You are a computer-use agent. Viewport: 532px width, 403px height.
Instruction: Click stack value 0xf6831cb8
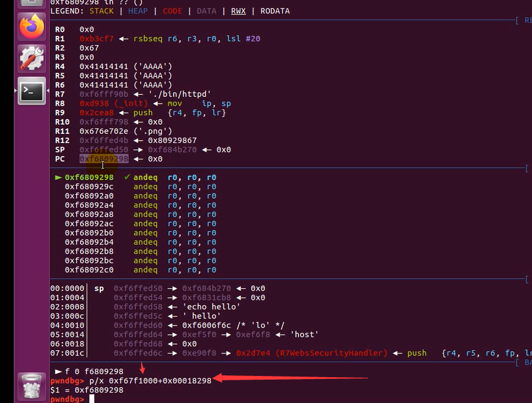[207, 297]
